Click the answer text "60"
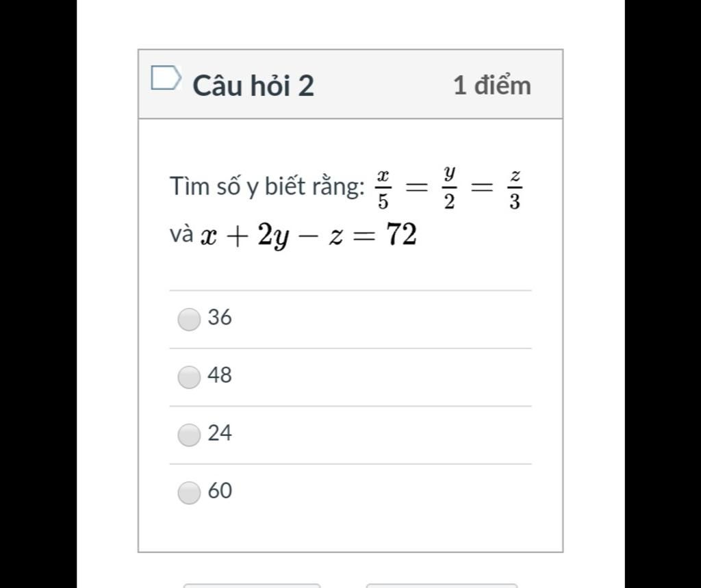The width and height of the screenshot is (701, 588). click(220, 491)
